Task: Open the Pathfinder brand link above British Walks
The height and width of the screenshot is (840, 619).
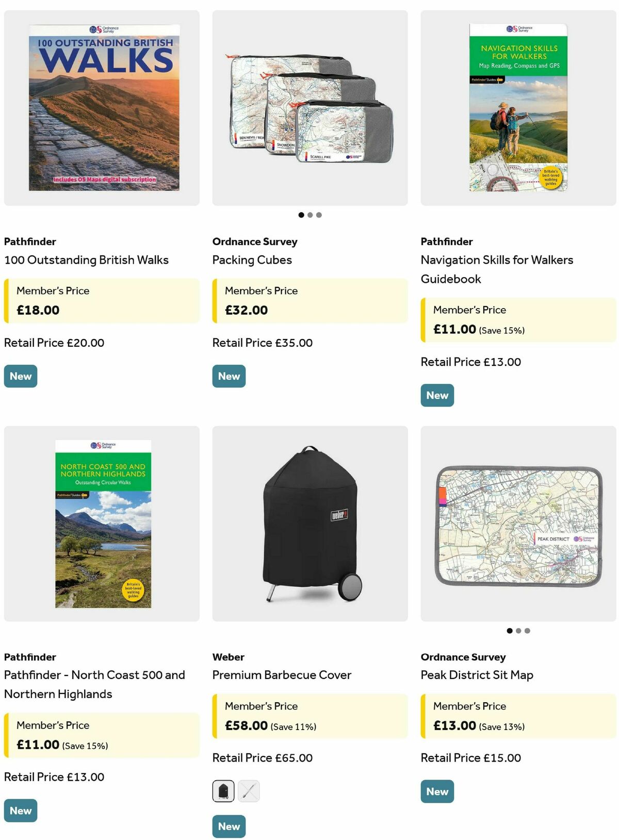Action: 30,241
